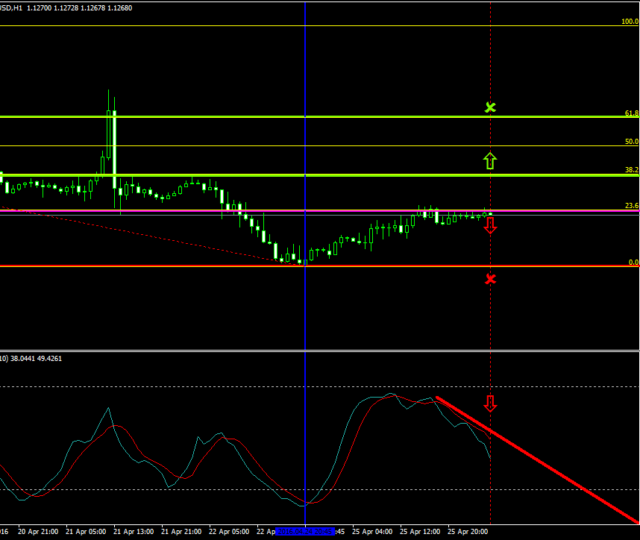
Task: Click the 23.6 Fibonacci level label
Action: (x=630, y=206)
